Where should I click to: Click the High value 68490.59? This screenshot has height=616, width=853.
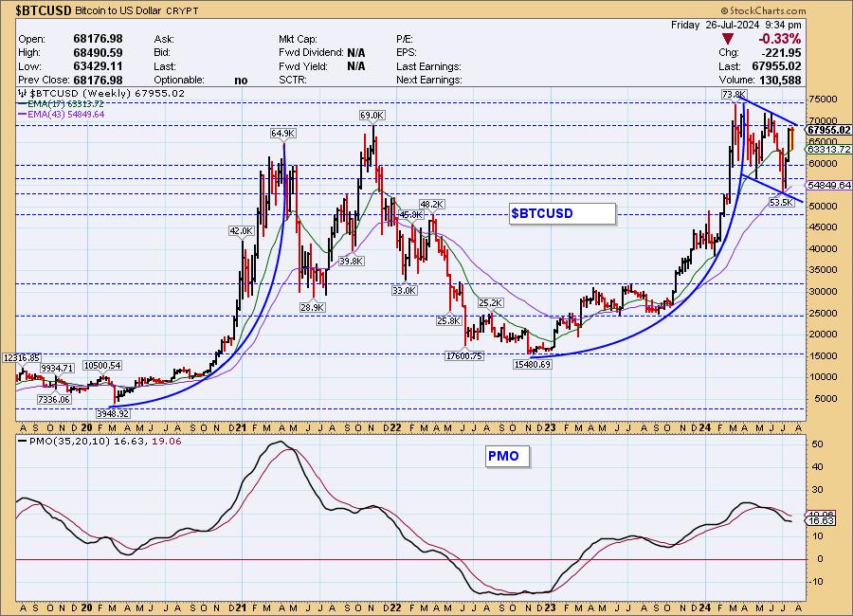click(98, 53)
